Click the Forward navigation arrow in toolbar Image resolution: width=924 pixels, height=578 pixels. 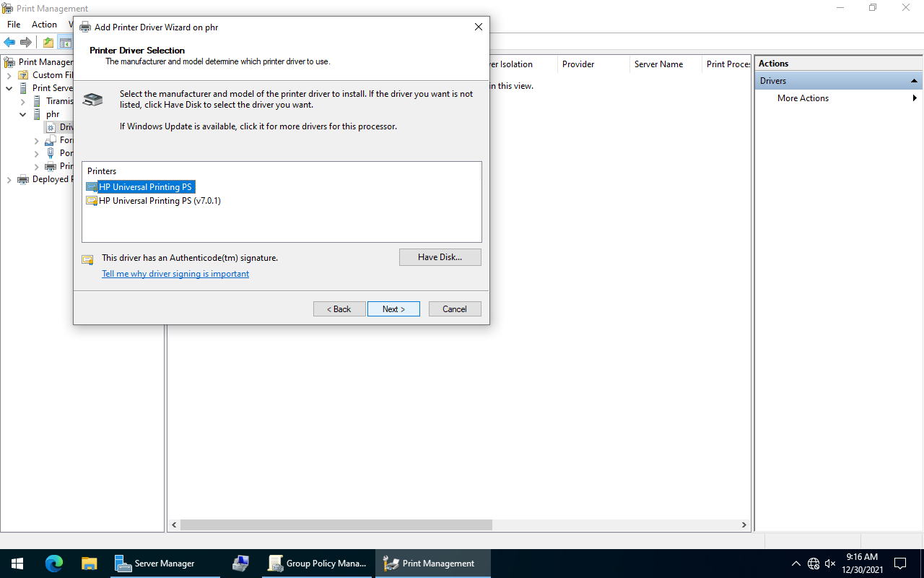pos(26,43)
